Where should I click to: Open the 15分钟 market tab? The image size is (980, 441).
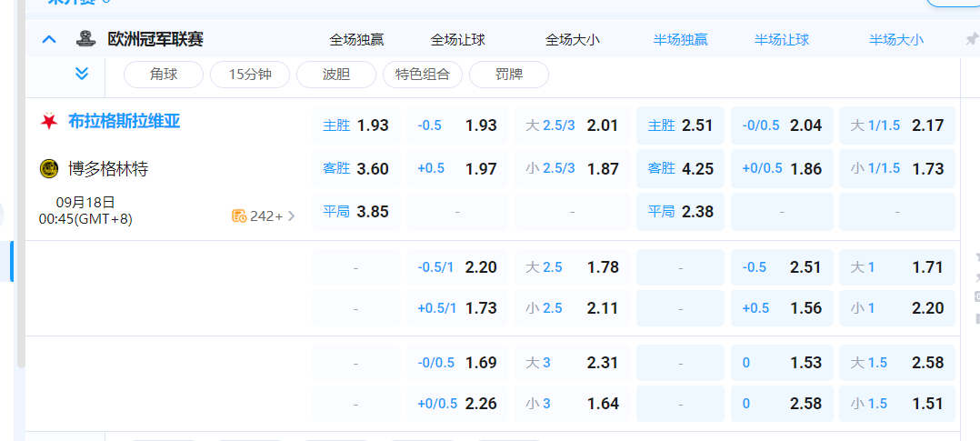click(x=250, y=75)
